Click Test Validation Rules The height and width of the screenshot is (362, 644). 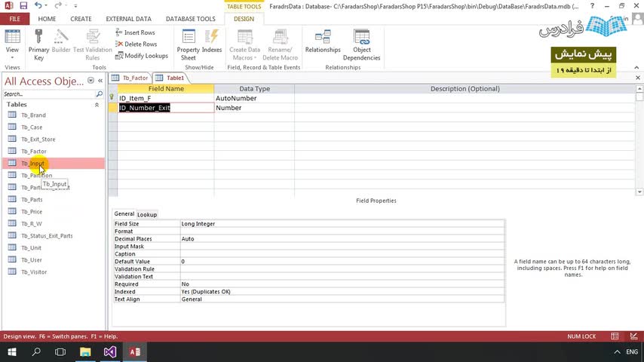pyautogui.click(x=93, y=45)
